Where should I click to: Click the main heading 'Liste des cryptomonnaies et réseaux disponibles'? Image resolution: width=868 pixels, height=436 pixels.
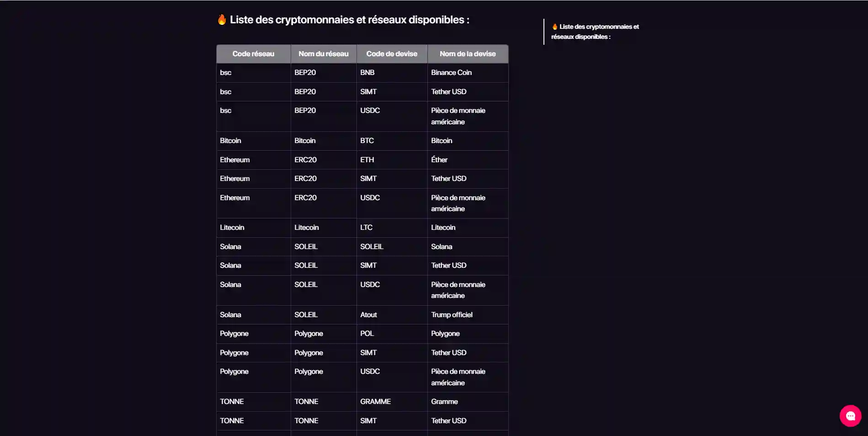(x=349, y=20)
